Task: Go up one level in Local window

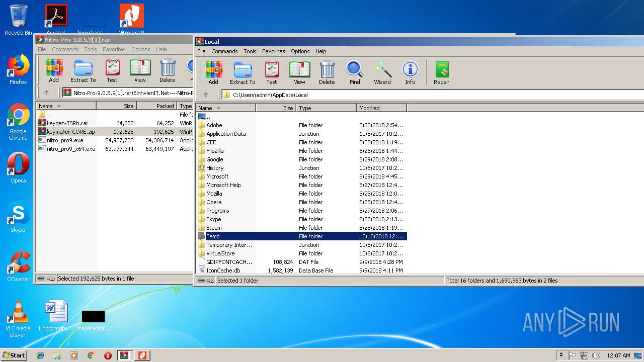Action: (x=206, y=95)
